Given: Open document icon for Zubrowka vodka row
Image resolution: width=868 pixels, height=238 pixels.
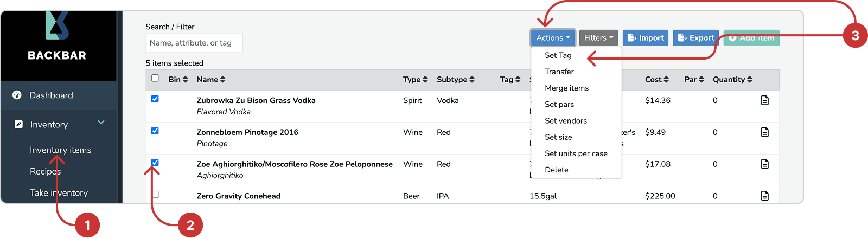Looking at the screenshot, I should (x=765, y=100).
